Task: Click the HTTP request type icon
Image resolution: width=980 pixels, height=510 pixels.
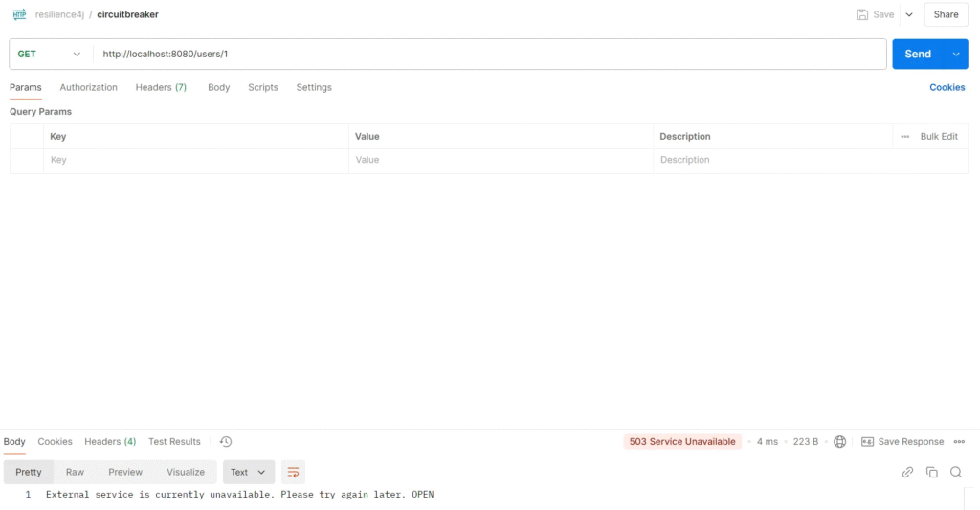Action: pyautogui.click(x=19, y=14)
